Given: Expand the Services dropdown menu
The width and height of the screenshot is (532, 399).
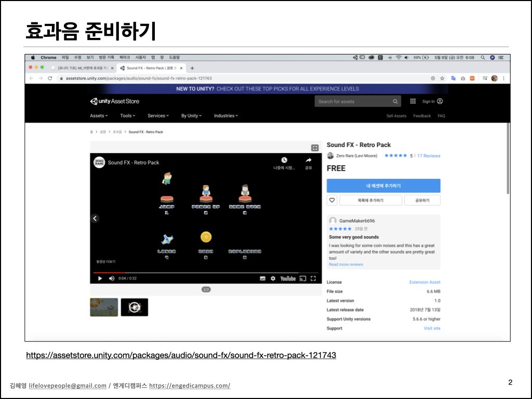Looking at the screenshot, I should tap(158, 116).
